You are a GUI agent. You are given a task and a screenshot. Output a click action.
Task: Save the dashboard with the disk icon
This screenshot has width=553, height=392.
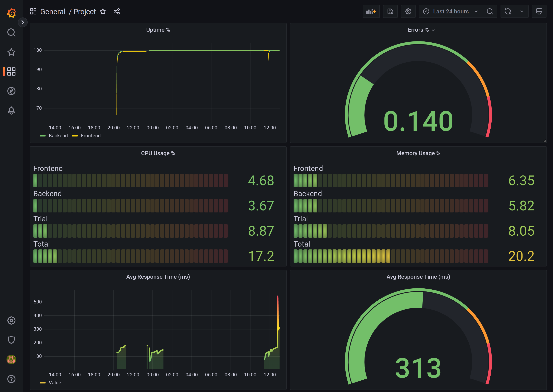[x=390, y=11]
